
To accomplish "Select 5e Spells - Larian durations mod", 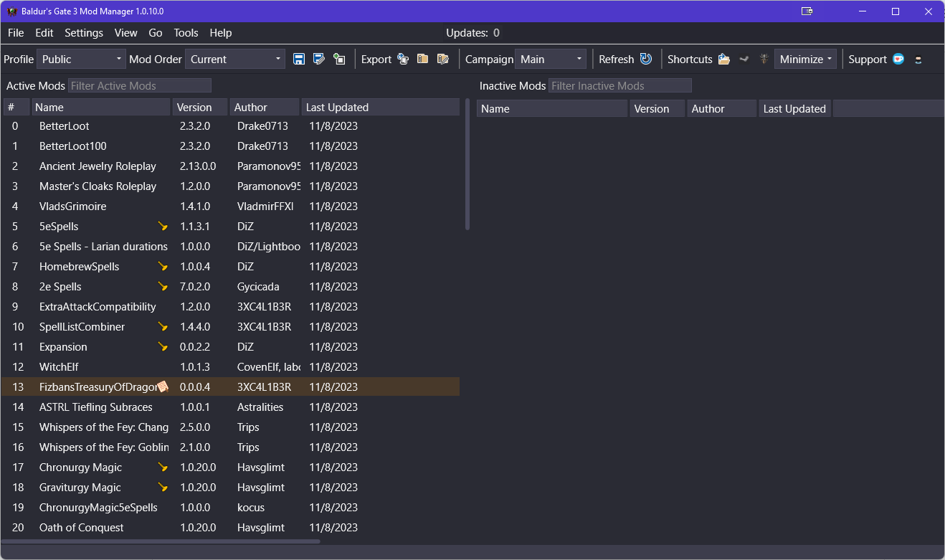I will pyautogui.click(x=230, y=246).
